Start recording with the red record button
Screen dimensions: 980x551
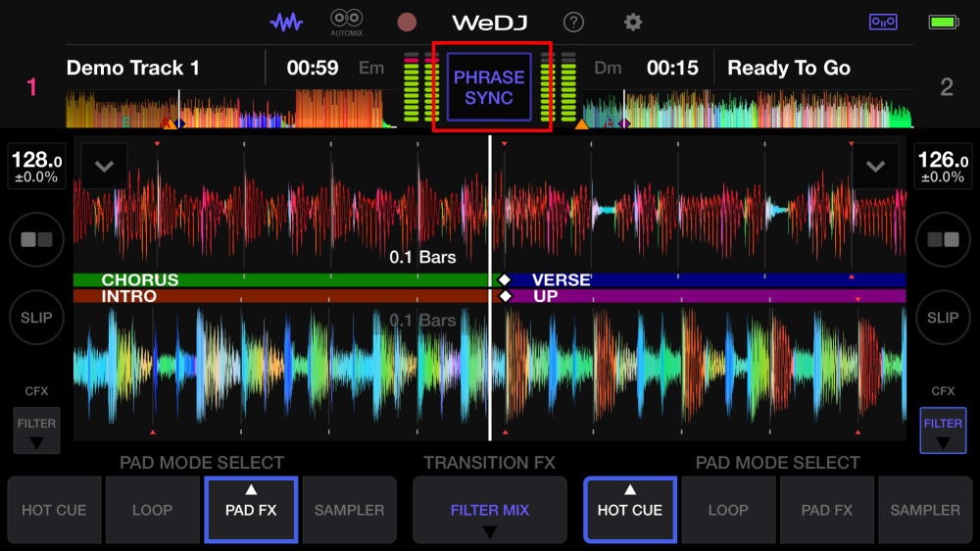(x=407, y=23)
